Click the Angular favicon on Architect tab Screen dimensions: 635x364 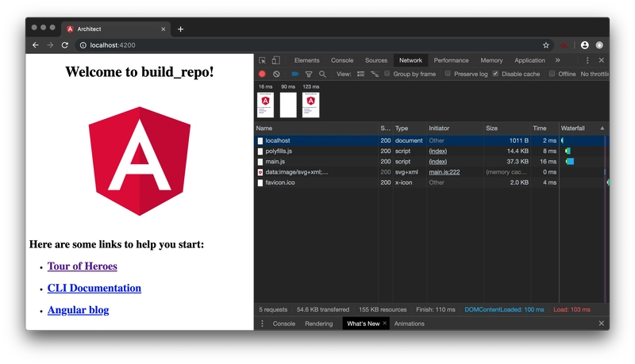[70, 29]
